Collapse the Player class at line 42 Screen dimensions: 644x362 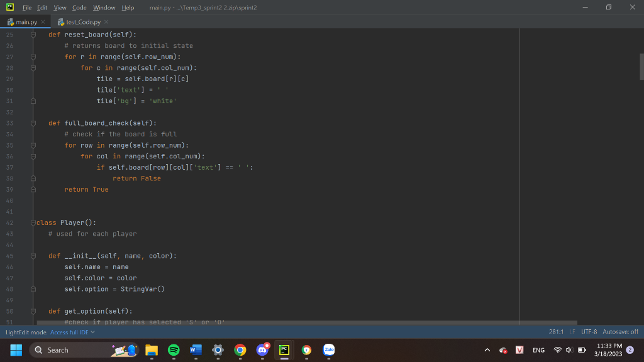point(33,223)
